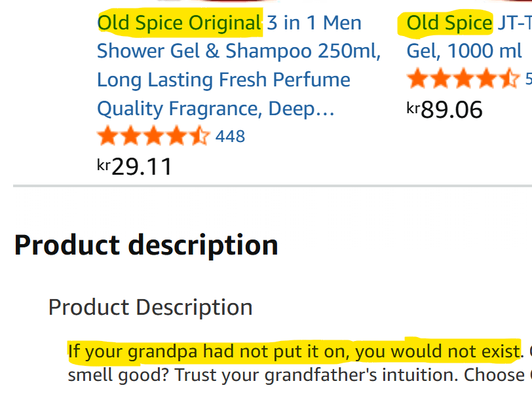
Task: Open the 448 ratings count link
Action: coord(230,136)
